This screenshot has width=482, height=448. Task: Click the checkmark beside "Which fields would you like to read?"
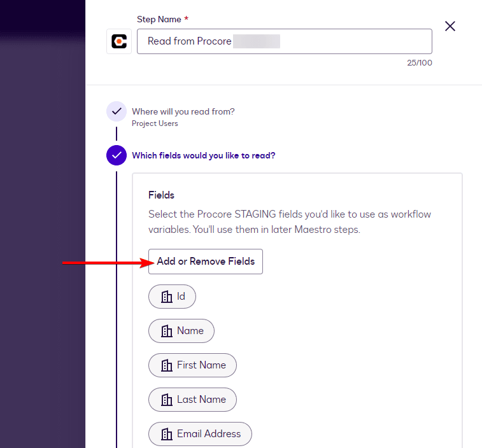pos(116,155)
